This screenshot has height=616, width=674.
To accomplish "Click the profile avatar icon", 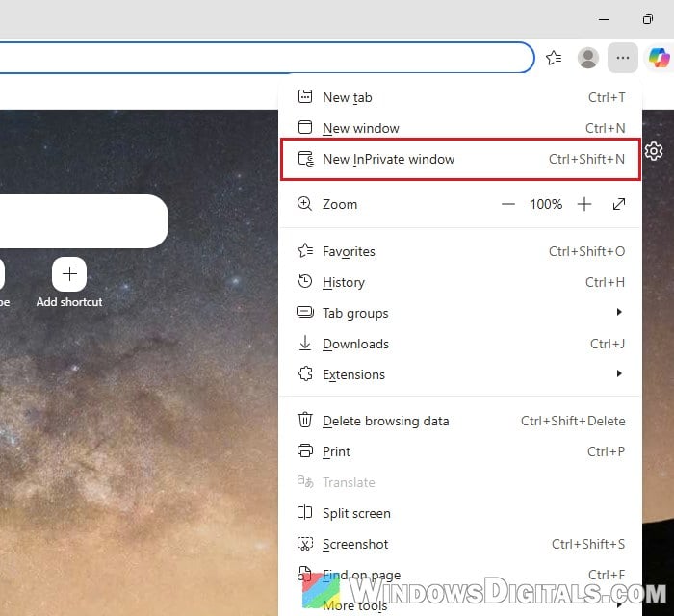I will click(x=588, y=58).
